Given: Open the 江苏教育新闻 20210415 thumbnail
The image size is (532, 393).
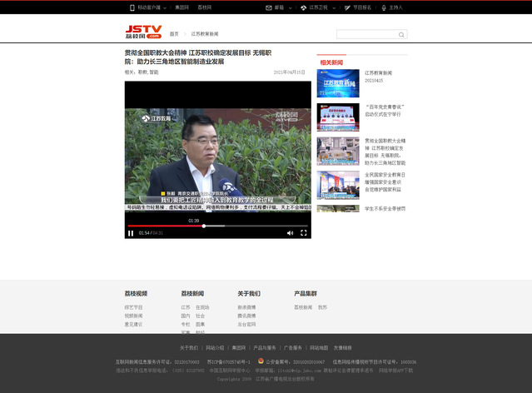Looking at the screenshot, I should click(338, 83).
